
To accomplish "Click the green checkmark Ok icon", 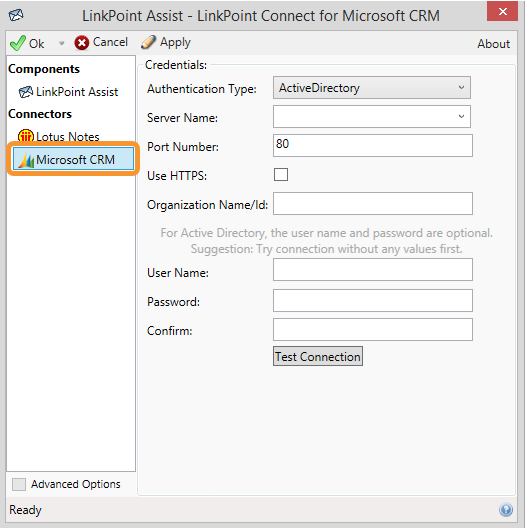I will 18,43.
